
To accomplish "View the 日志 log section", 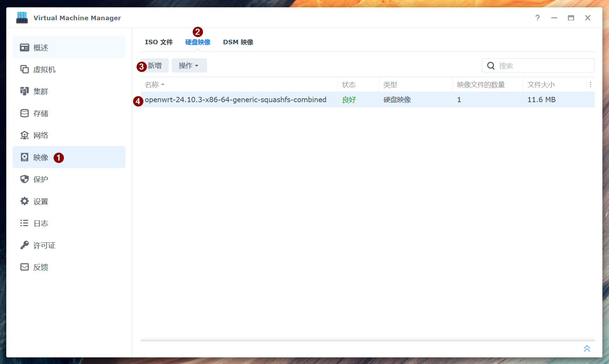I will [x=41, y=223].
